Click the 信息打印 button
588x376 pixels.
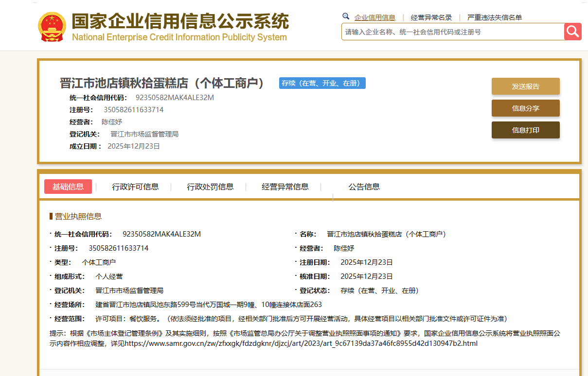526,130
